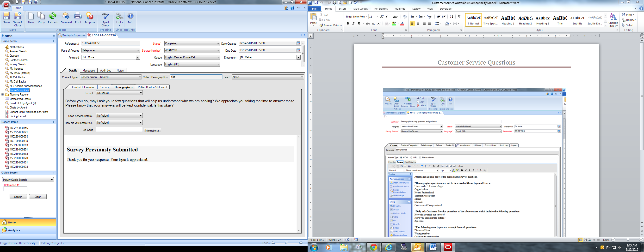Click the Clear button in Quick Search
644x252 pixels.
(x=38, y=197)
